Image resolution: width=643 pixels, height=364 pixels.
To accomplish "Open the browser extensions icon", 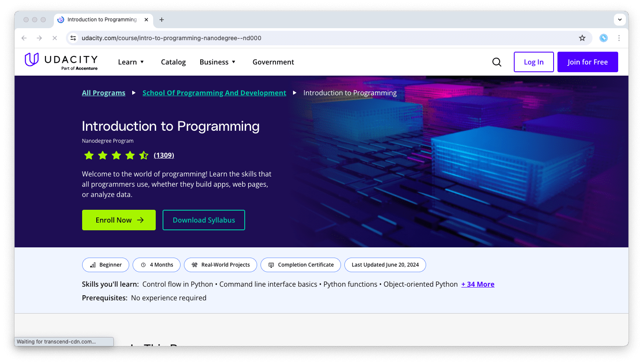I will (603, 38).
